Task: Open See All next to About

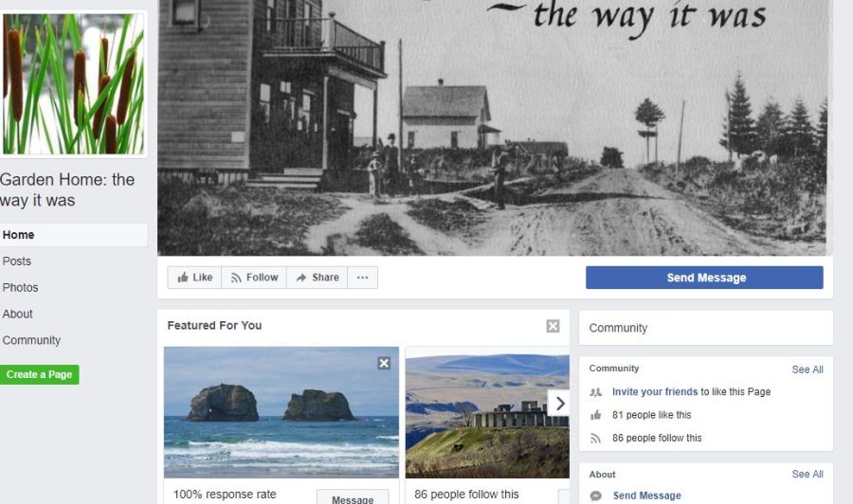Action: 808,474
